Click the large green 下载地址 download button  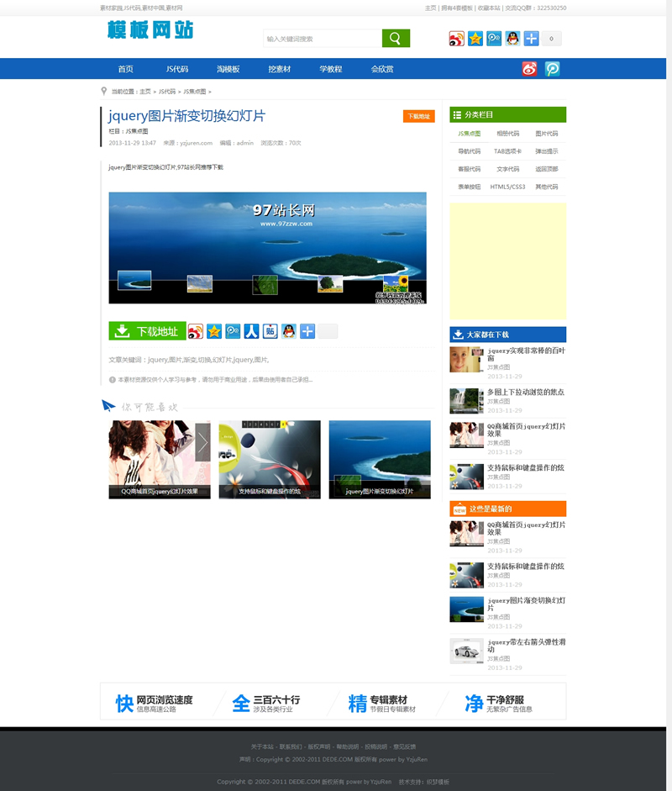click(x=147, y=331)
